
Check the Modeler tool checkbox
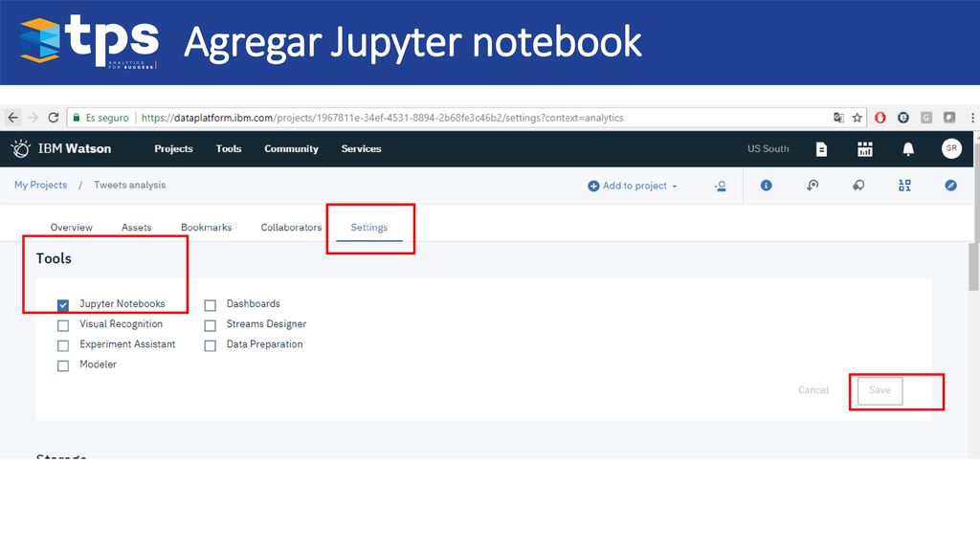click(x=62, y=365)
